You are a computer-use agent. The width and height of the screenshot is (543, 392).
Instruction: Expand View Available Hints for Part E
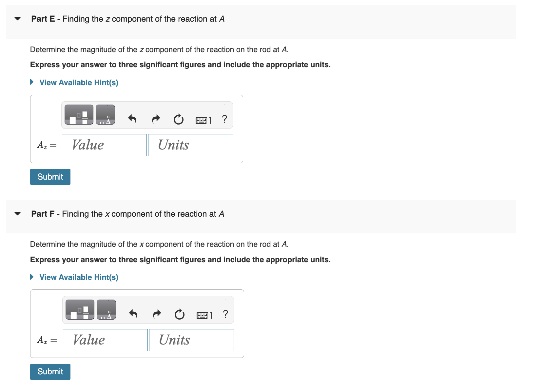click(x=78, y=83)
